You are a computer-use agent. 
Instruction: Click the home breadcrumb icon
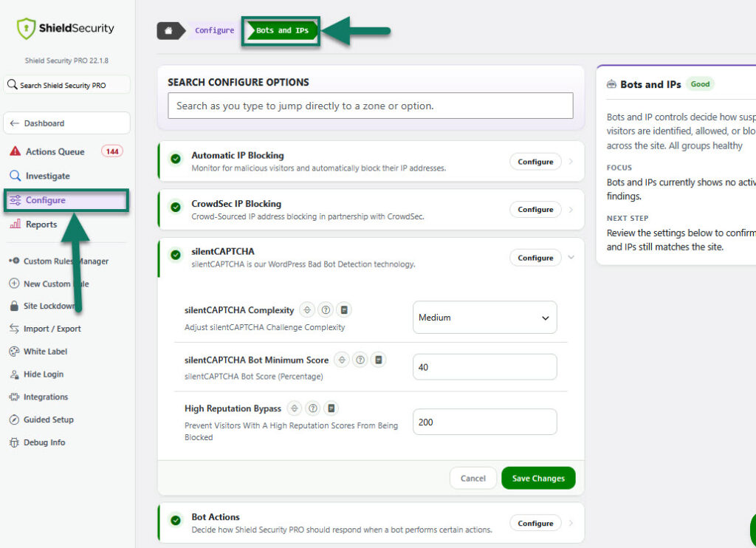pos(169,30)
